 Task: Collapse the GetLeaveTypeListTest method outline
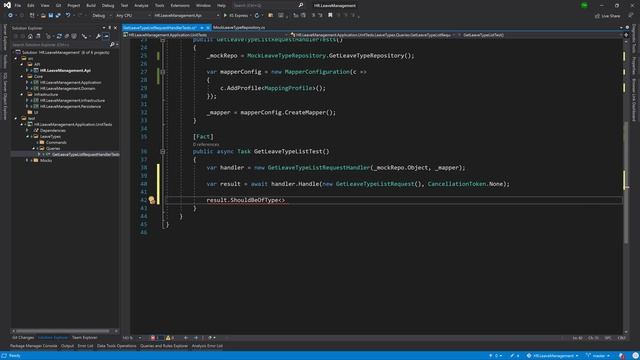click(162, 151)
